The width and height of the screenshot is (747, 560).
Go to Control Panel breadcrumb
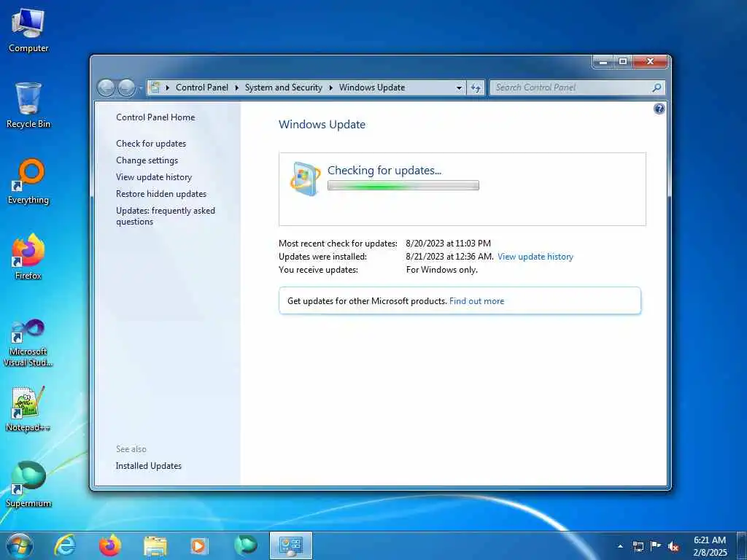[202, 87]
